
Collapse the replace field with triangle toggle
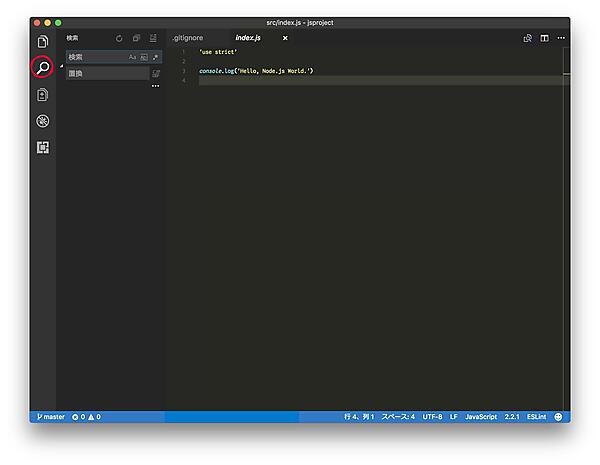[62, 66]
